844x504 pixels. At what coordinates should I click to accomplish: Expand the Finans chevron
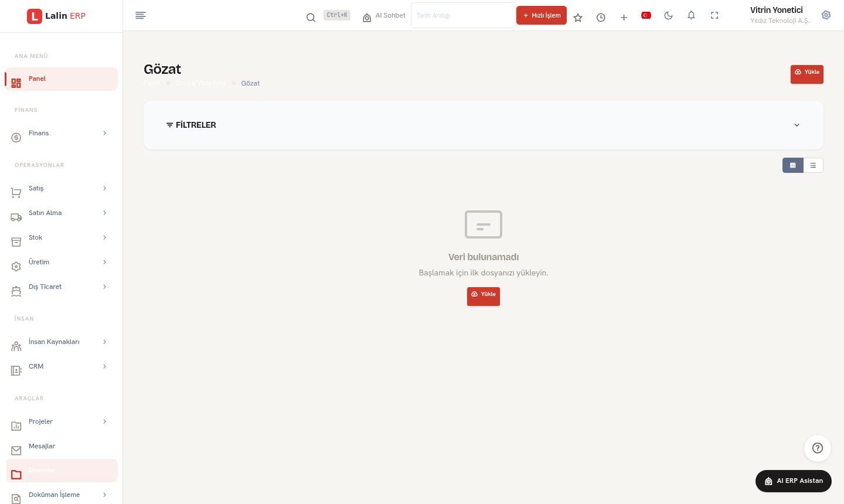tap(105, 133)
